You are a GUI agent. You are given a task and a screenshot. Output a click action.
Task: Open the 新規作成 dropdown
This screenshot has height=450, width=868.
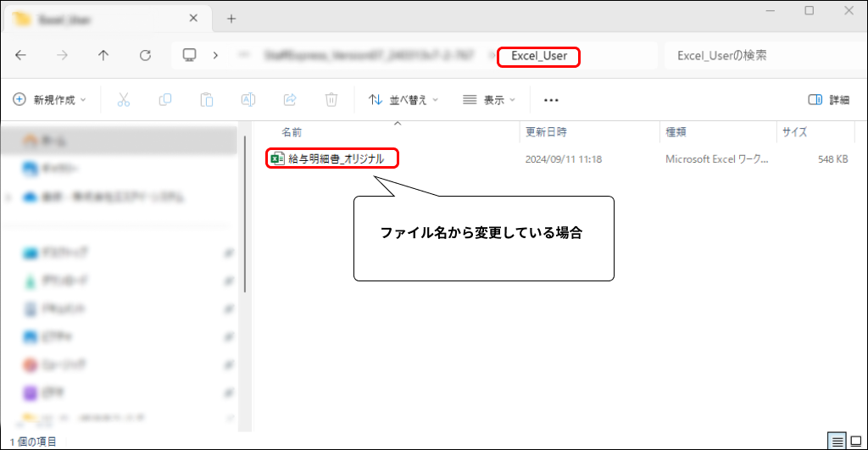click(50, 100)
